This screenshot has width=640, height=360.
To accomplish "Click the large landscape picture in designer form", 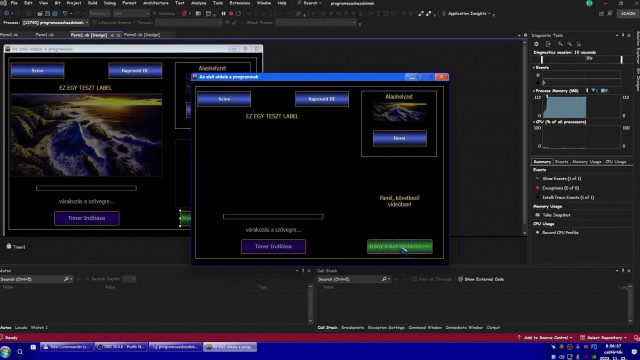I will [x=87, y=135].
